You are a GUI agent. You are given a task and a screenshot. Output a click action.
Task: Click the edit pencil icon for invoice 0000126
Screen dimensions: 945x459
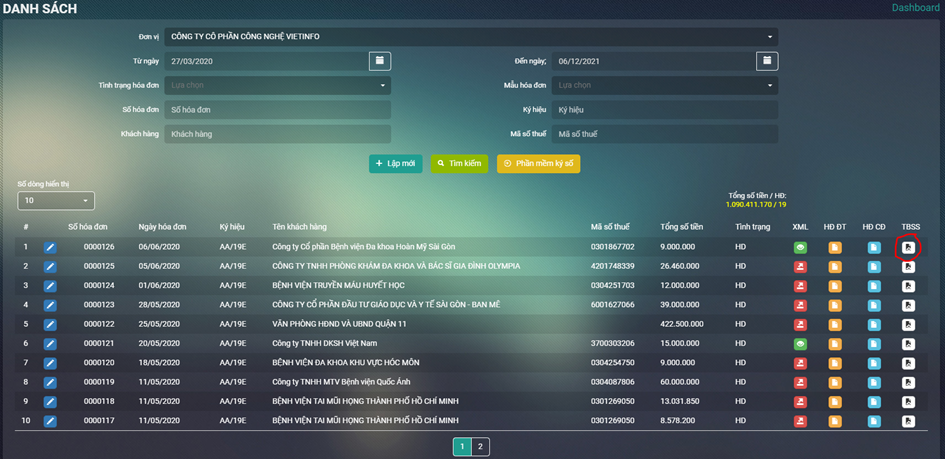pos(50,247)
